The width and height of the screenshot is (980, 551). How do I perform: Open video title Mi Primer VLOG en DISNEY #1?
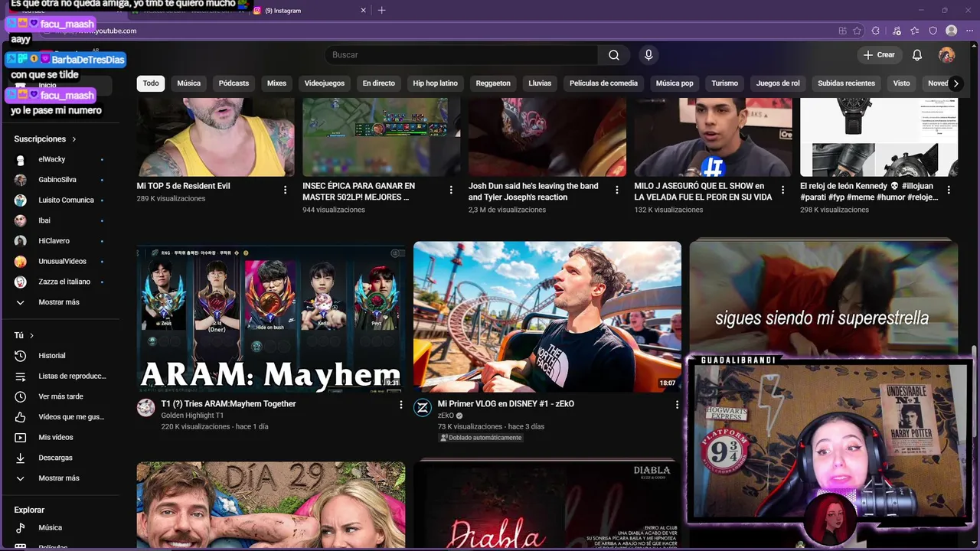pos(506,404)
